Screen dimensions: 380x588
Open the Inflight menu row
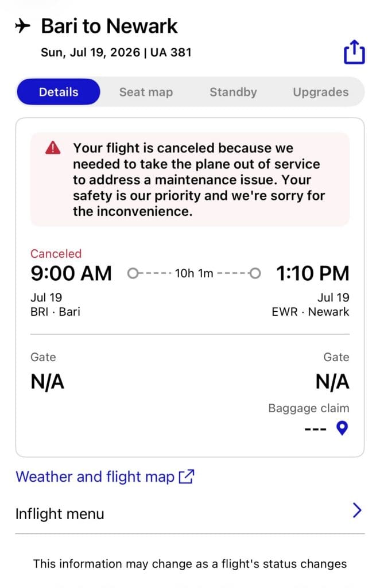(x=189, y=513)
